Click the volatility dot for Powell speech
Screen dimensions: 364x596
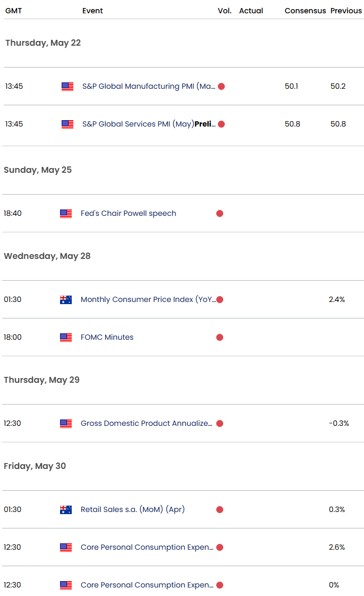pos(219,213)
